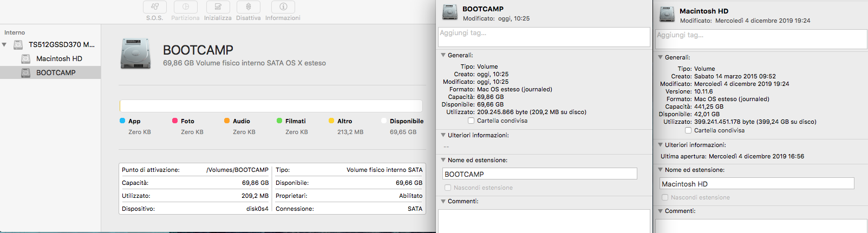Click the blue App legend dot

coord(122,121)
